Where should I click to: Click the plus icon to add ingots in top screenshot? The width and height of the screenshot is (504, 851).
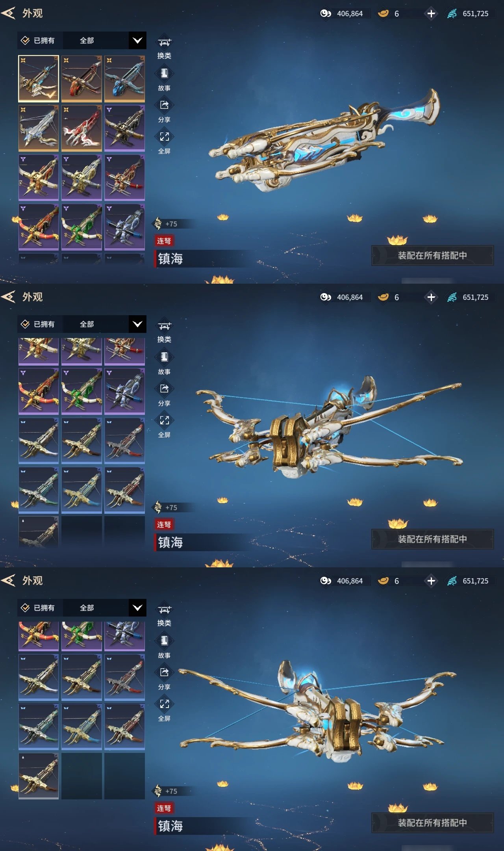tap(431, 13)
